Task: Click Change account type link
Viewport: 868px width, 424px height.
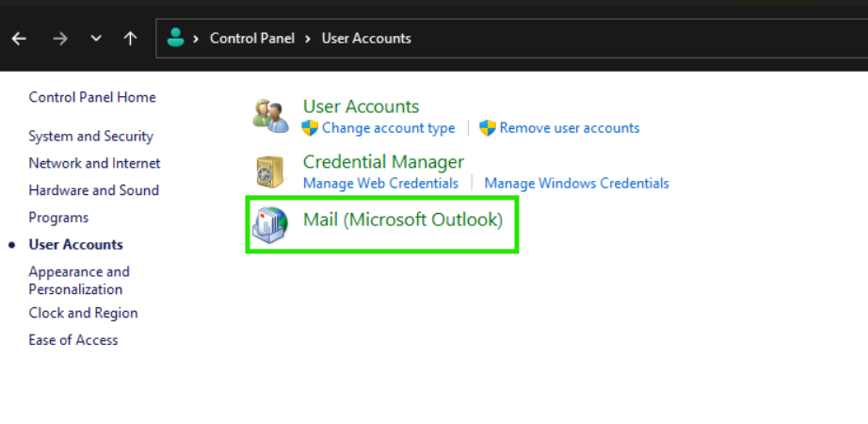Action: [x=389, y=128]
